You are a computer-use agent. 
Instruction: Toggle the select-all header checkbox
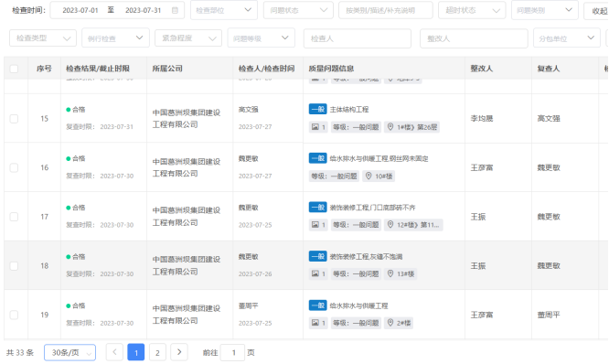pyautogui.click(x=14, y=69)
